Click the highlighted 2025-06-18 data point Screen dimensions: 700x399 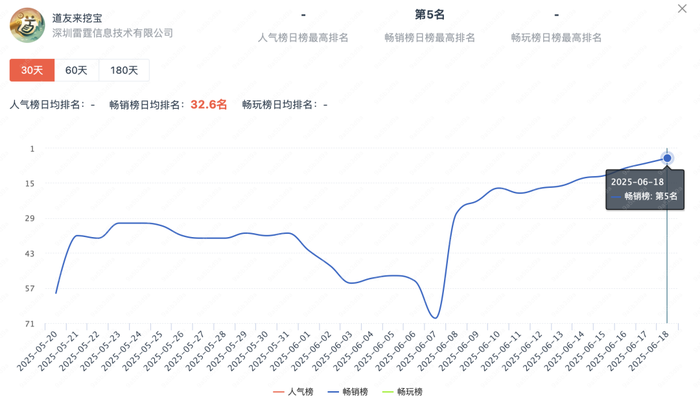click(667, 158)
